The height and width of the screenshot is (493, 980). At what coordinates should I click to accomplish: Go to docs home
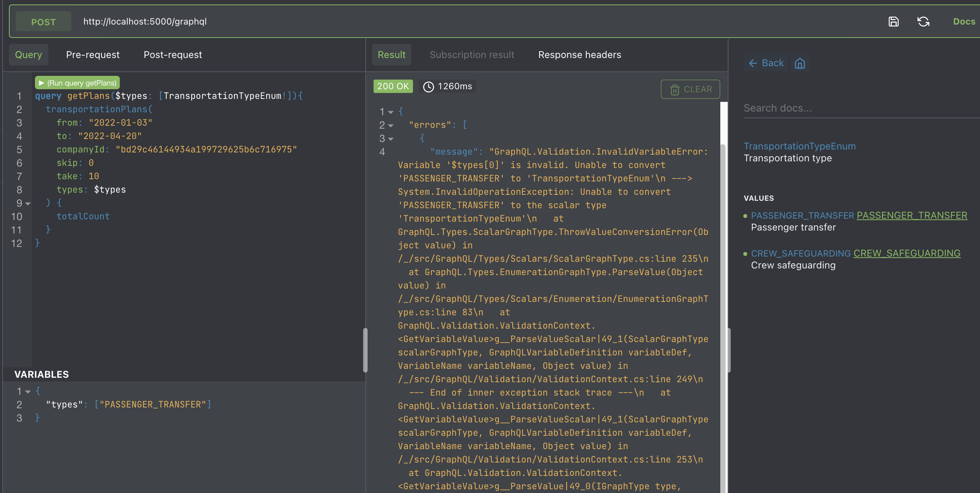tap(800, 63)
